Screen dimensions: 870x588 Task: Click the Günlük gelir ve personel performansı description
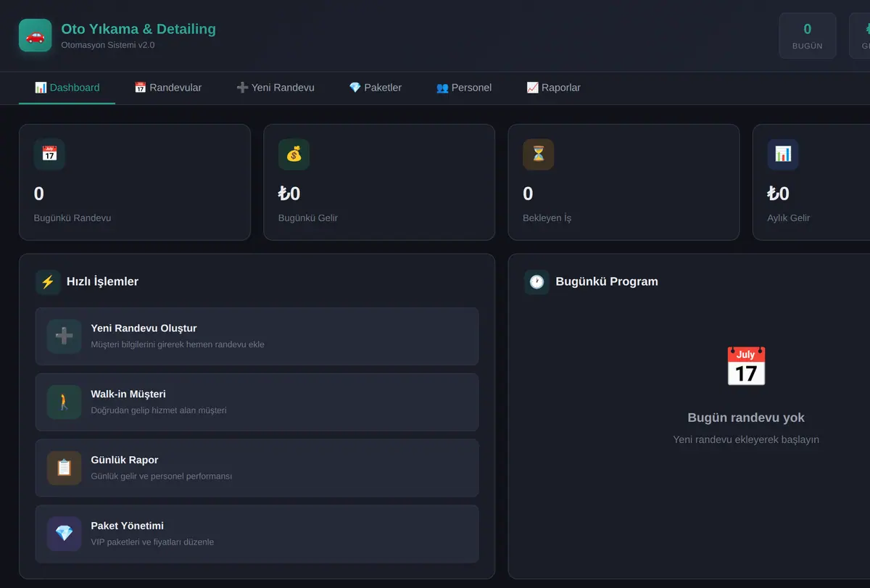tap(162, 476)
